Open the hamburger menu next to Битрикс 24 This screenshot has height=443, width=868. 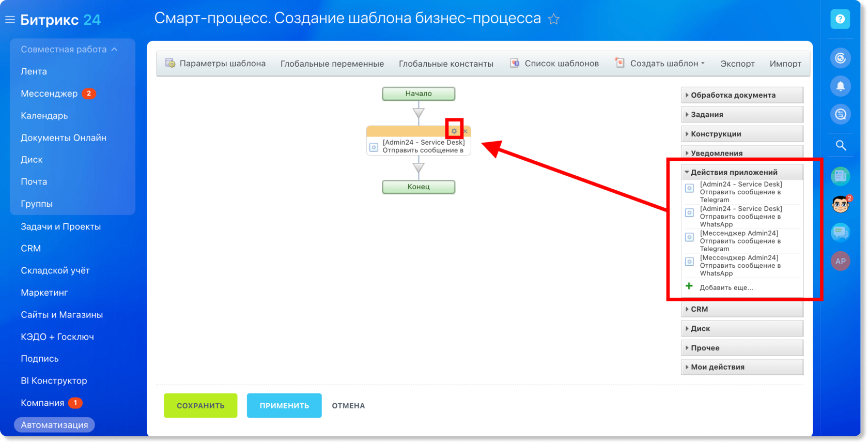coord(10,20)
